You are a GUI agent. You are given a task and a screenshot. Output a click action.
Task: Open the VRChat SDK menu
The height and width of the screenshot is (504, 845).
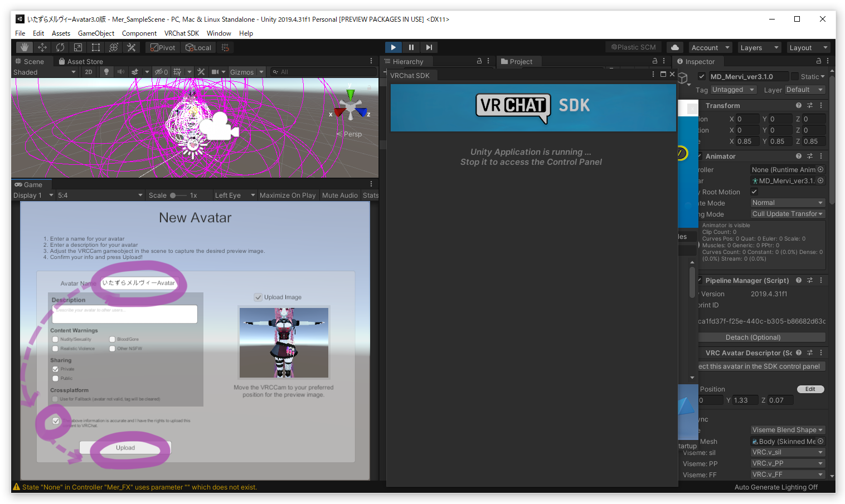click(x=181, y=33)
